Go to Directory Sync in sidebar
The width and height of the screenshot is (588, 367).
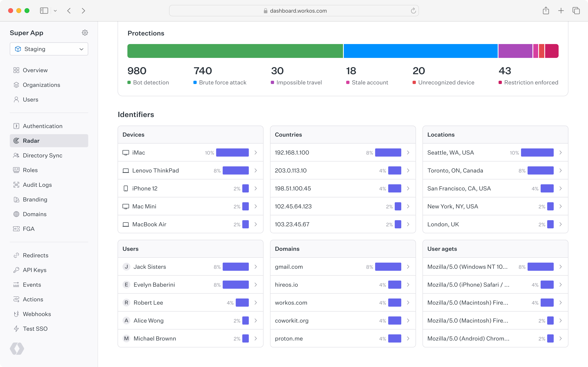(42, 155)
